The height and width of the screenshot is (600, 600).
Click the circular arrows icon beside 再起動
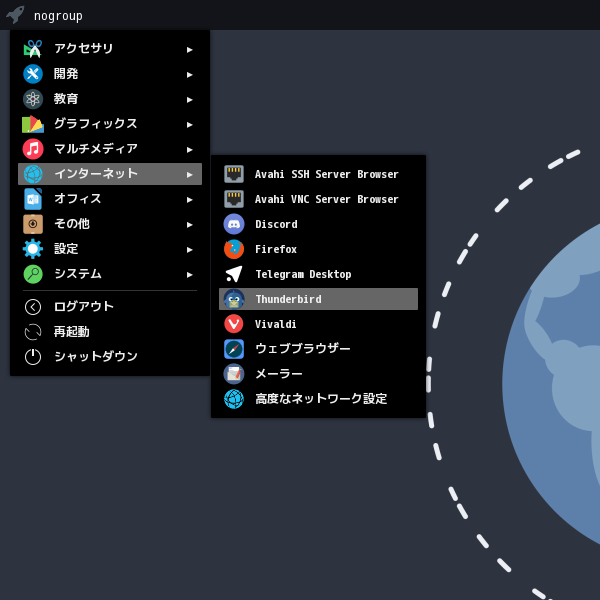[x=33, y=332]
